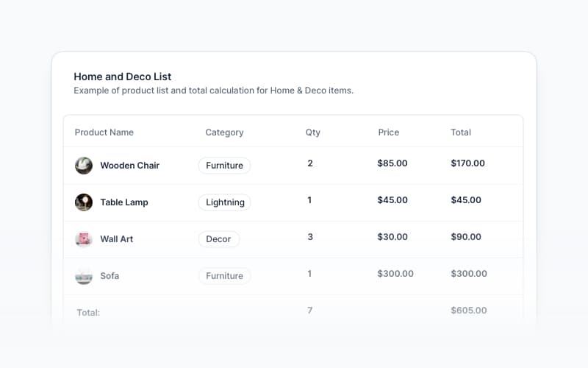This screenshot has width=588, height=368.
Task: Open the Sofa product name
Action: coord(110,276)
